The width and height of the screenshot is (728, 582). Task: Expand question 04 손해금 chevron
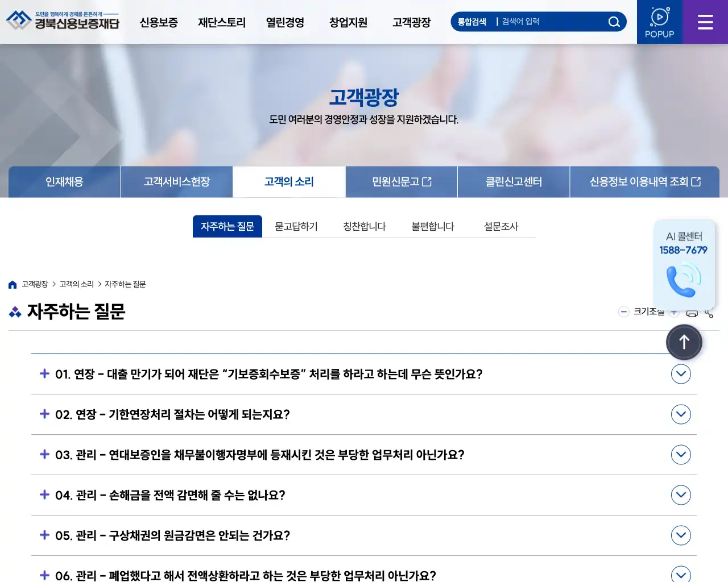(x=681, y=495)
